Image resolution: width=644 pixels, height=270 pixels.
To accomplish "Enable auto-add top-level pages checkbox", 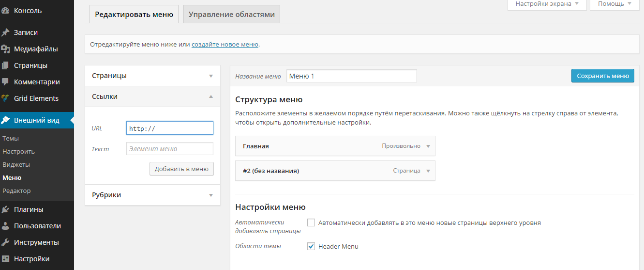I will tap(311, 222).
